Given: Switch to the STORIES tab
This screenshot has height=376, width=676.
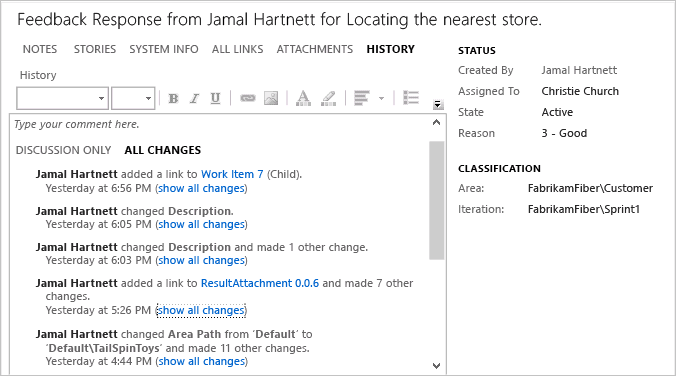Looking at the screenshot, I should pos(95,49).
